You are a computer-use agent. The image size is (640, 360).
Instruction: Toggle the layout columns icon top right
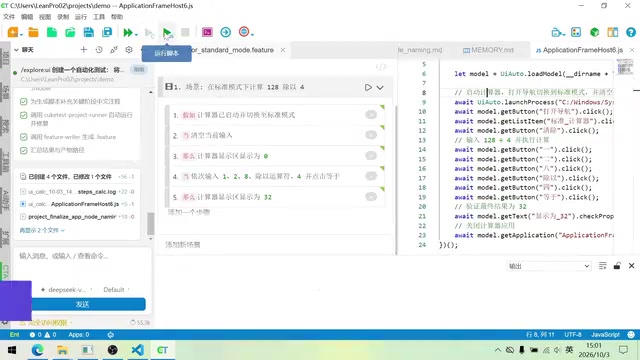pyautogui.click(x=613, y=32)
